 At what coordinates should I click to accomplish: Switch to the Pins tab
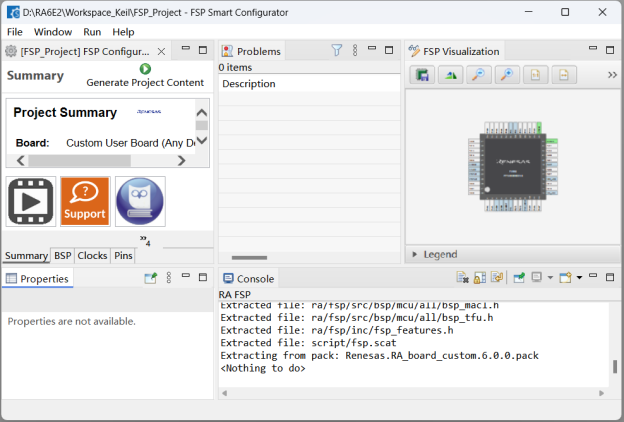pos(123,256)
